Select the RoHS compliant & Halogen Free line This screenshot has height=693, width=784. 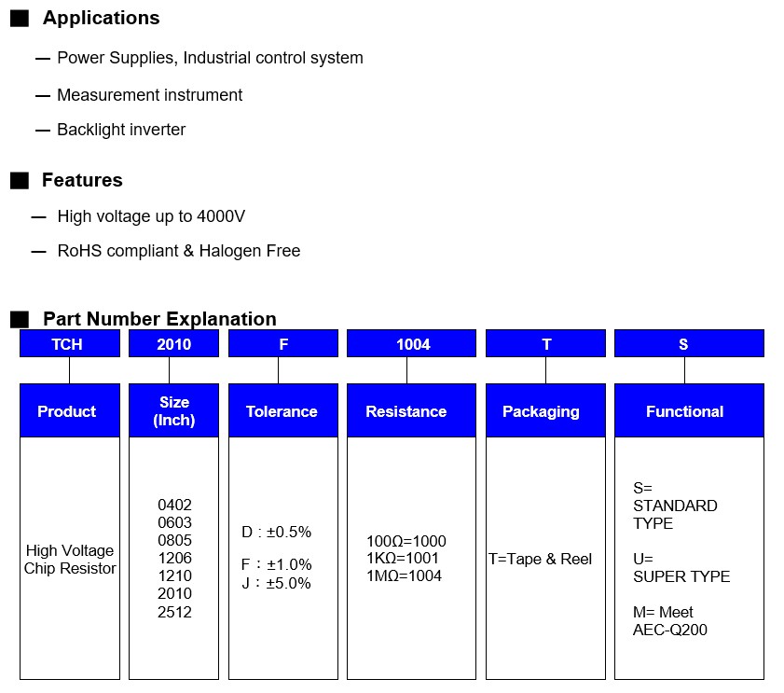[179, 251]
